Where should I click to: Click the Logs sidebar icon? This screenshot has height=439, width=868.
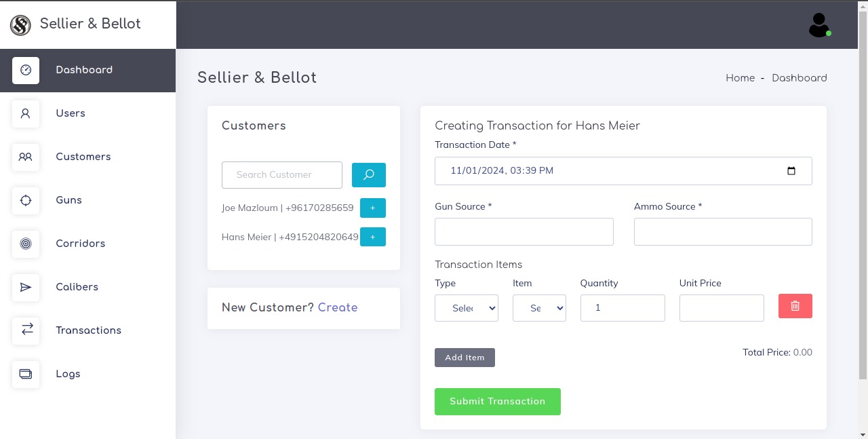(x=25, y=374)
